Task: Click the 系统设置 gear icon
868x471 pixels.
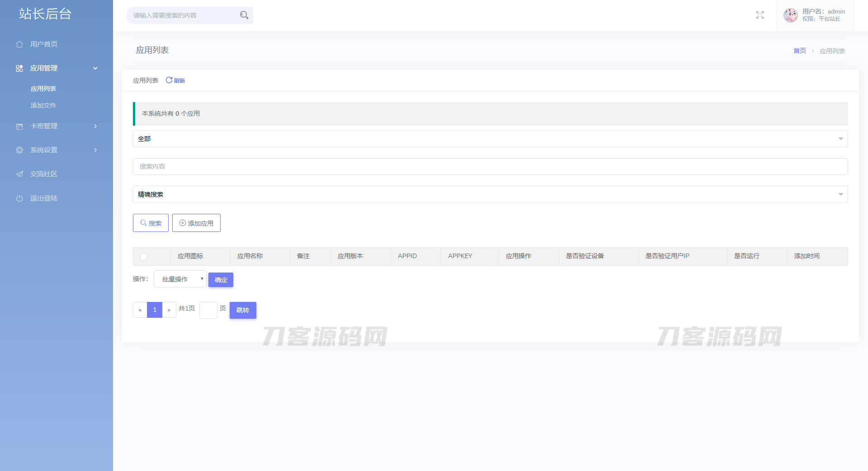Action: pos(19,150)
